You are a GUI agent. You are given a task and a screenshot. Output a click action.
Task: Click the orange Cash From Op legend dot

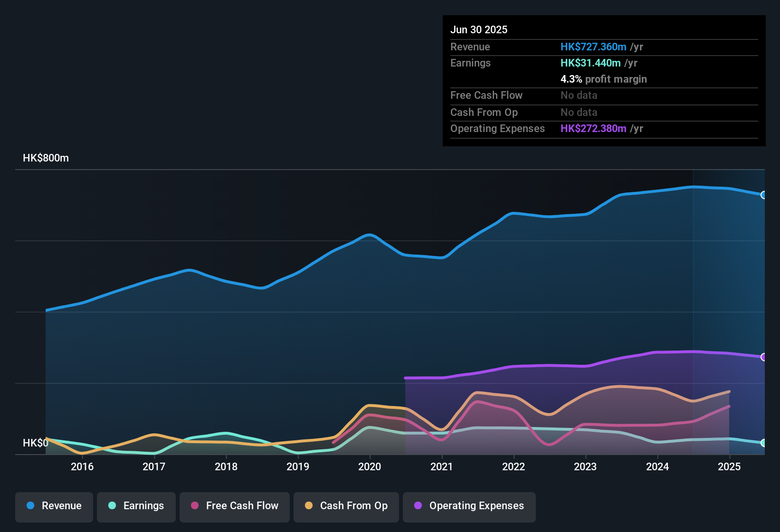coord(309,505)
